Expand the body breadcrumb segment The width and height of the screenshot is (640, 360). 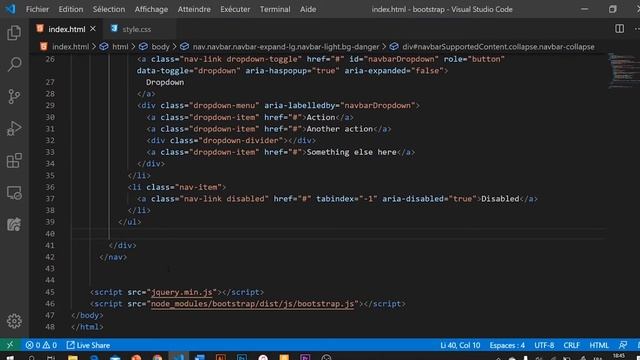(x=160, y=47)
